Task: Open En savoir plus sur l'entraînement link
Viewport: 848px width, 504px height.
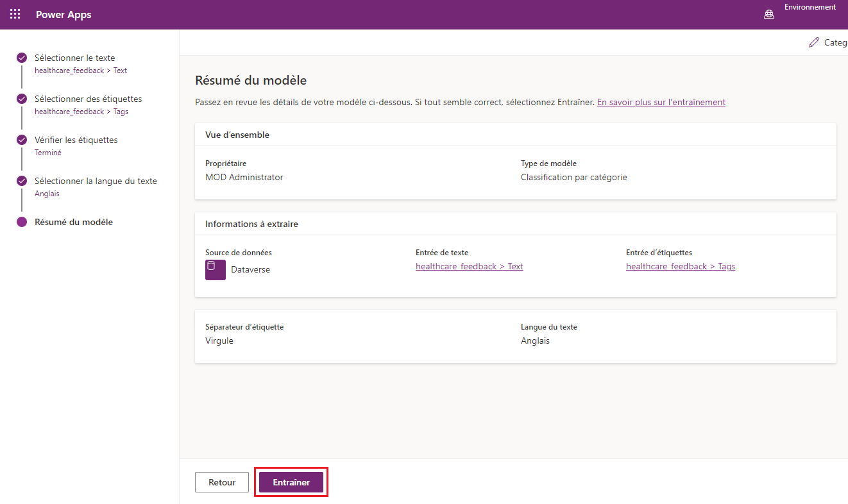Action: [661, 102]
